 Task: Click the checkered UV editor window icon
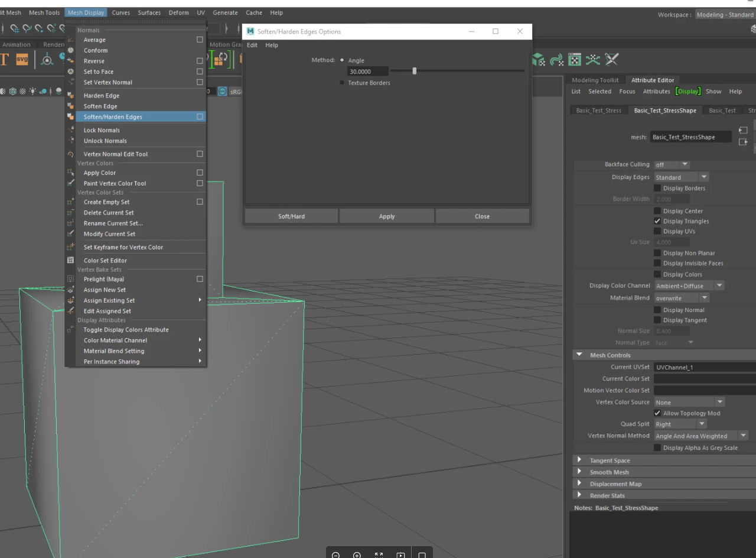pos(574,59)
